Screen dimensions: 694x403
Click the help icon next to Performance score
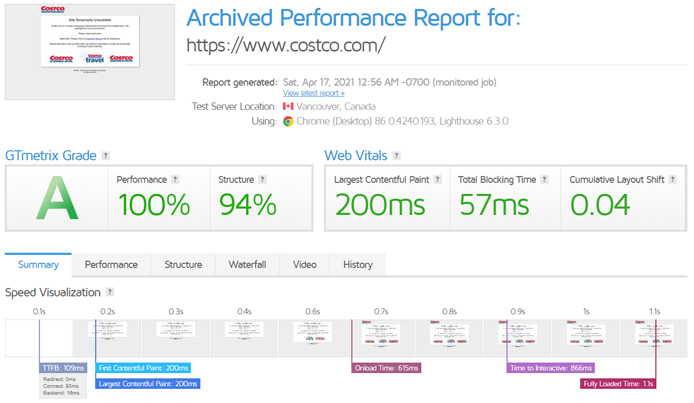tap(175, 180)
